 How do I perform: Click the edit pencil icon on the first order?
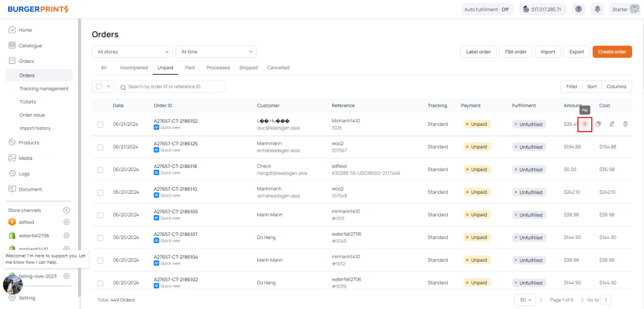point(612,124)
